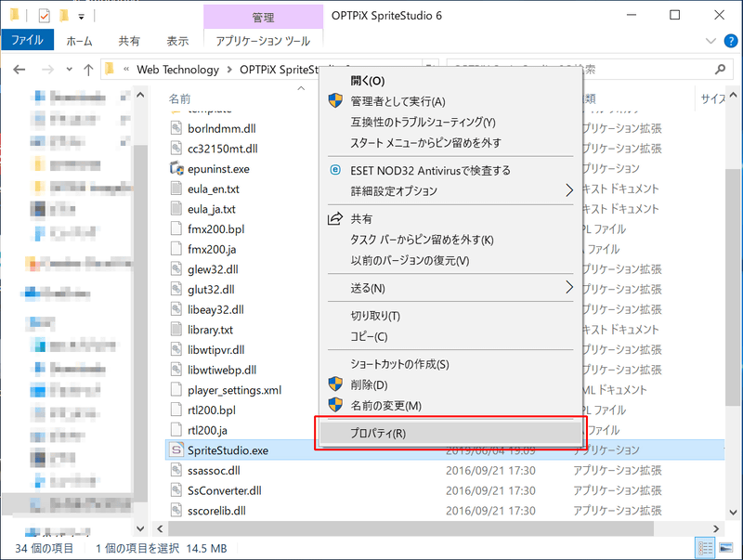Switch to large icons view
Screen dimensions: 743x560
point(725,549)
